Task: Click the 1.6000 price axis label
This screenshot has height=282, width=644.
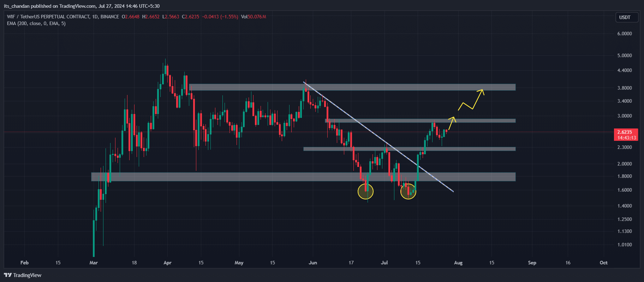Action: pos(625,190)
